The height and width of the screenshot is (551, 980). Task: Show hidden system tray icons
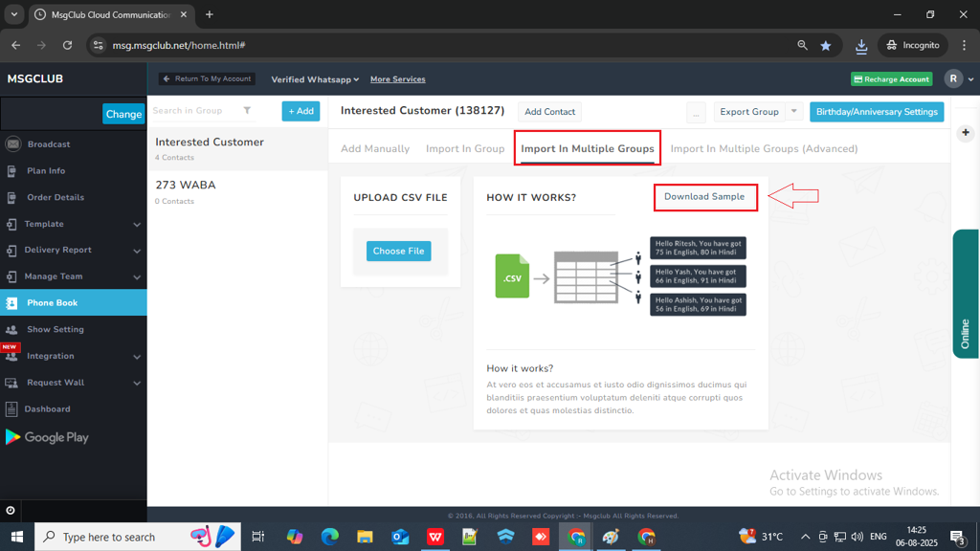point(805,537)
